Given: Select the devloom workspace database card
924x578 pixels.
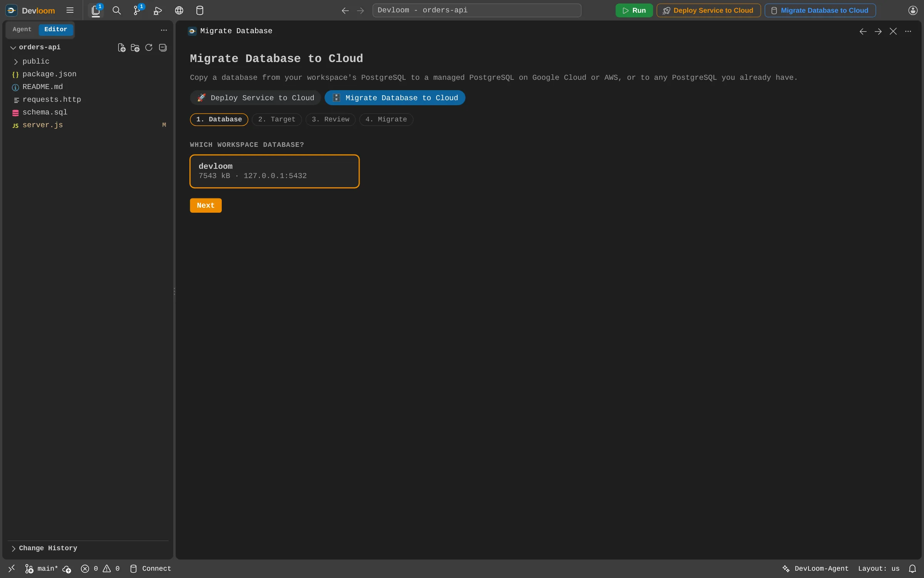Looking at the screenshot, I should [275, 171].
